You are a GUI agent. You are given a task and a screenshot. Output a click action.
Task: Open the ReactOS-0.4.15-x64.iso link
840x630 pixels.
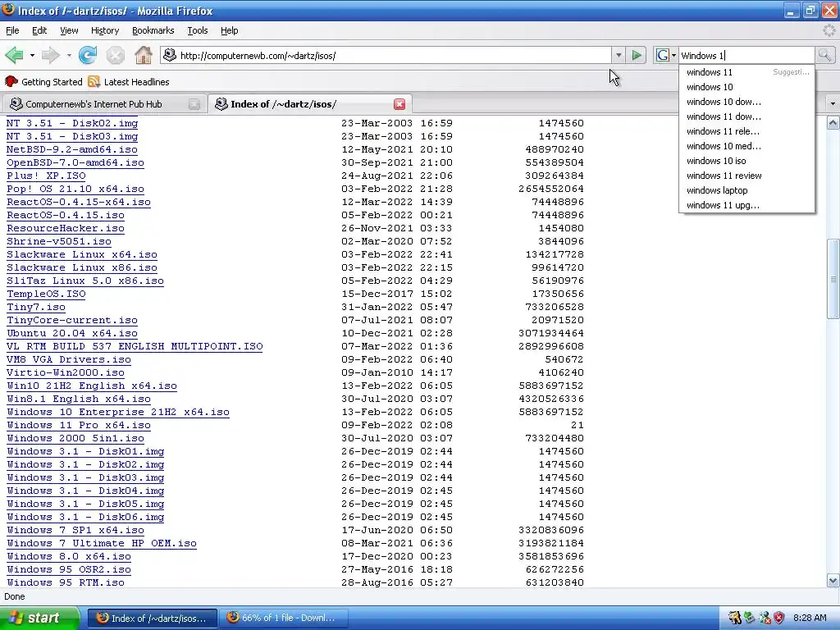click(79, 202)
